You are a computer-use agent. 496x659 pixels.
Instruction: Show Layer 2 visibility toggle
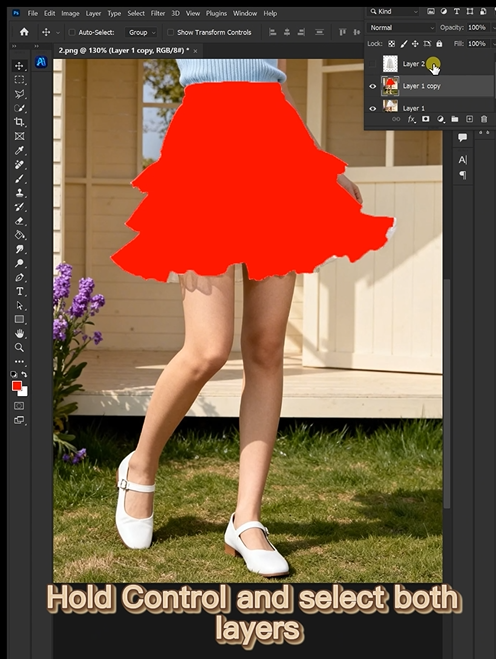coord(372,64)
